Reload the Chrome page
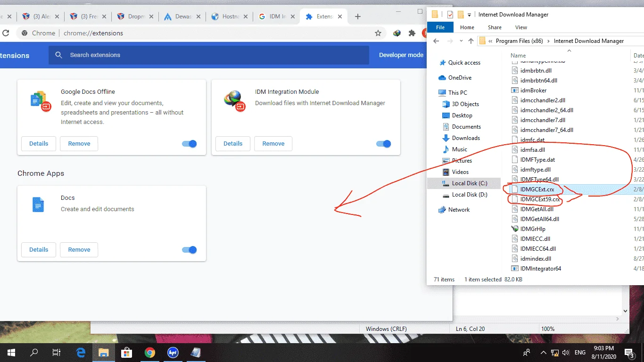 coord(6,33)
